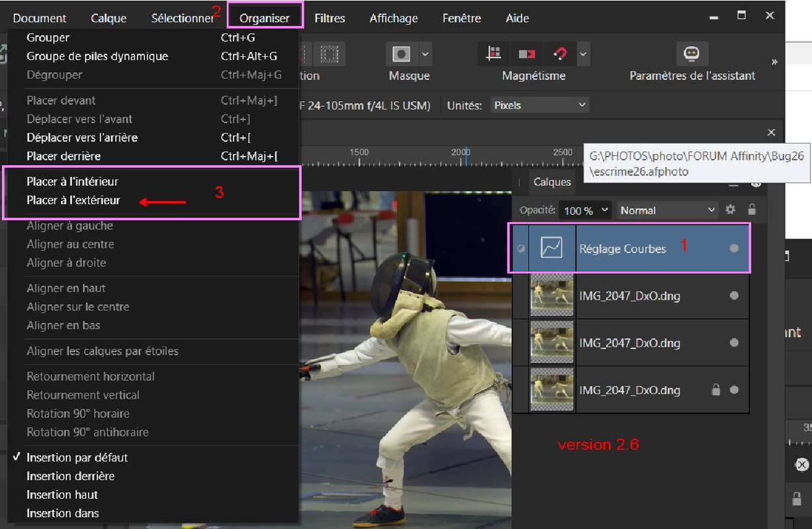Open the Aide menu
The image size is (812, 529).
(x=517, y=18)
